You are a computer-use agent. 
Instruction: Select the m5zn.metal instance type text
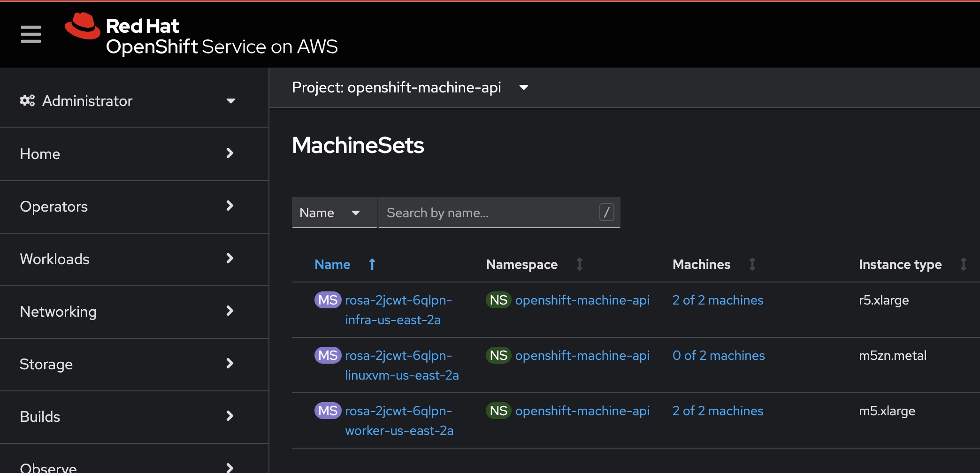pos(893,356)
